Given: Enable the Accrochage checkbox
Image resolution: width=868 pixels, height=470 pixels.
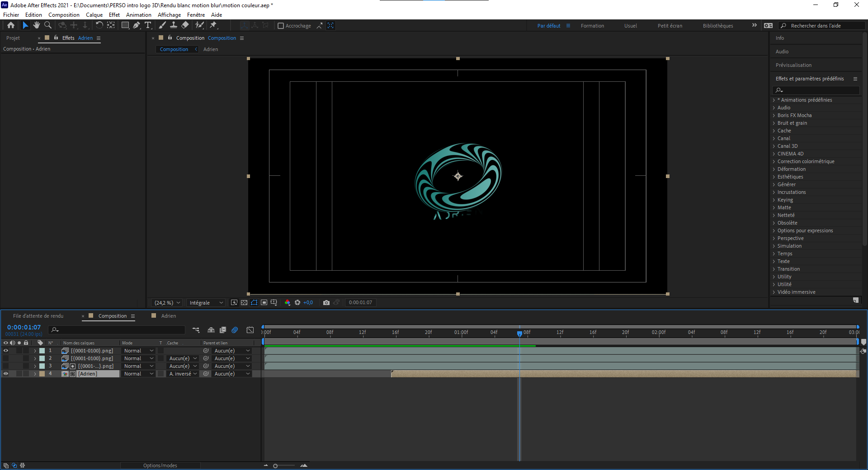Looking at the screenshot, I should 281,26.
